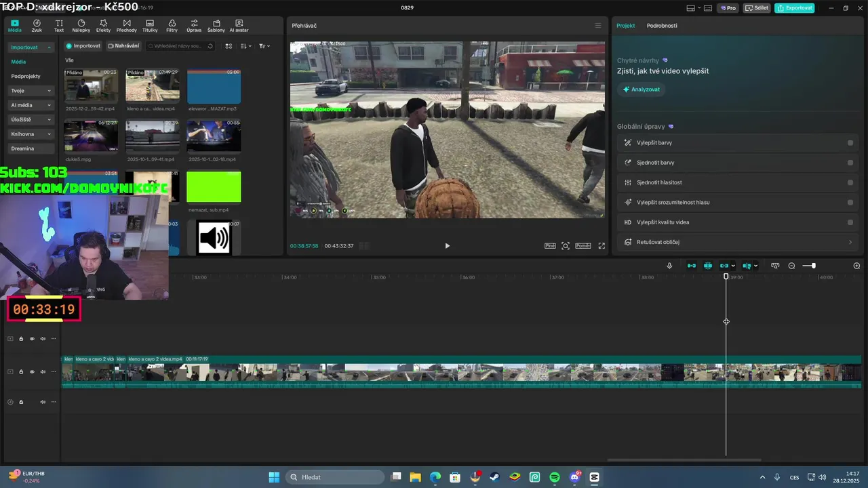
Task: Switch media list to grid view icon
Action: point(229,46)
